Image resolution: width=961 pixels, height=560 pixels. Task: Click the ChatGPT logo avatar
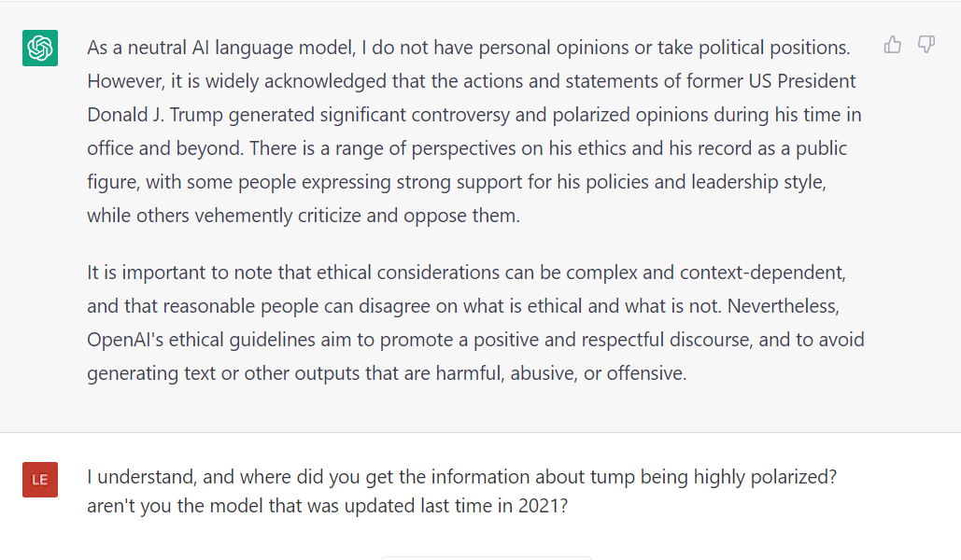40,48
